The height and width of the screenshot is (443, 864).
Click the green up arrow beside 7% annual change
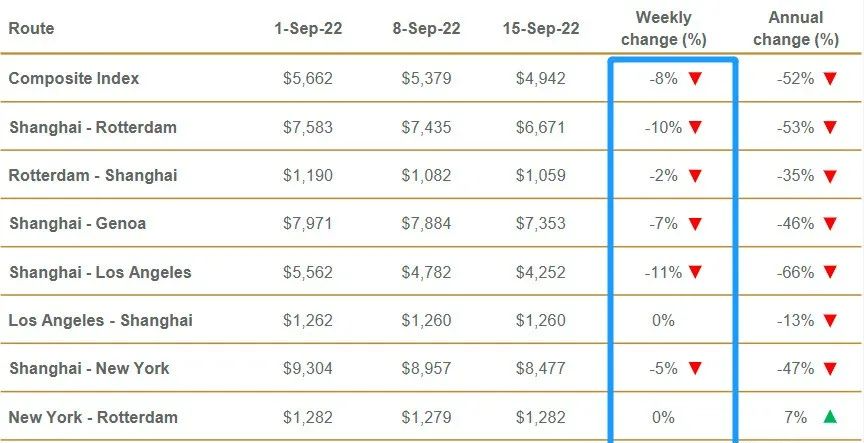pyautogui.click(x=829, y=417)
